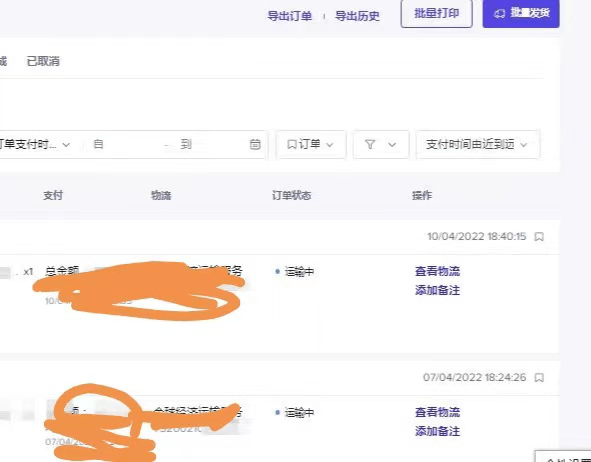Expand the 订单支付时间 type dropdown
The image size is (591, 462).
[35, 144]
